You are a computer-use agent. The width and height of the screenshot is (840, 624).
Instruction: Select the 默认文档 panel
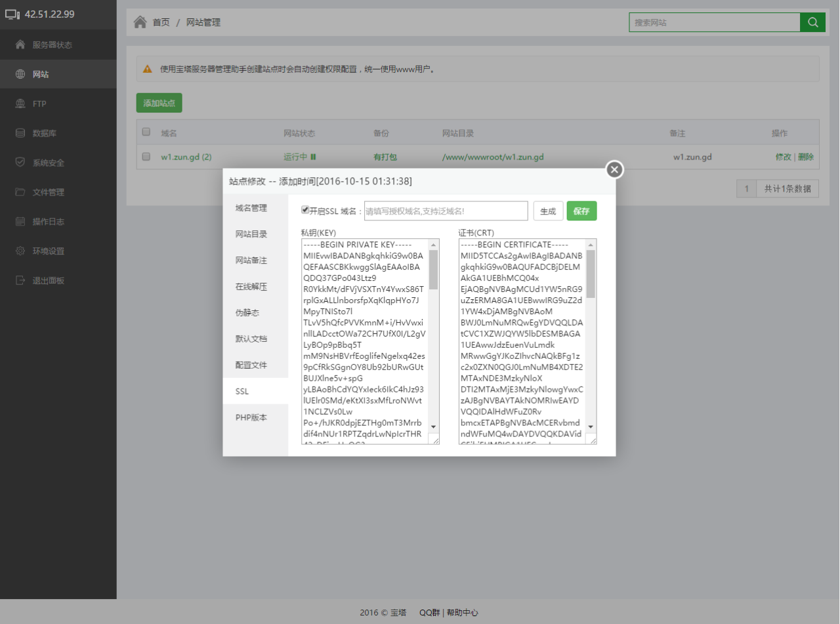pos(250,339)
